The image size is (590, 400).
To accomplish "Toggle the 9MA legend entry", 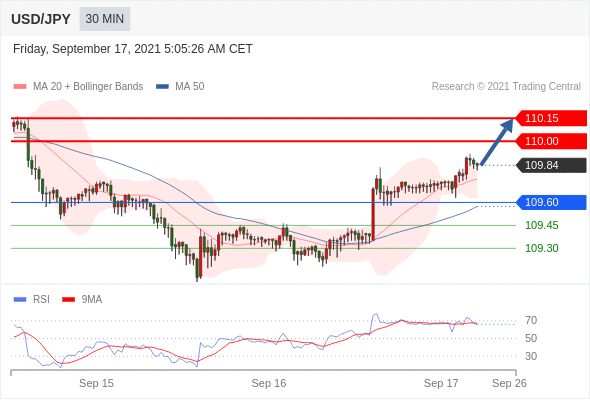I will [x=82, y=300].
